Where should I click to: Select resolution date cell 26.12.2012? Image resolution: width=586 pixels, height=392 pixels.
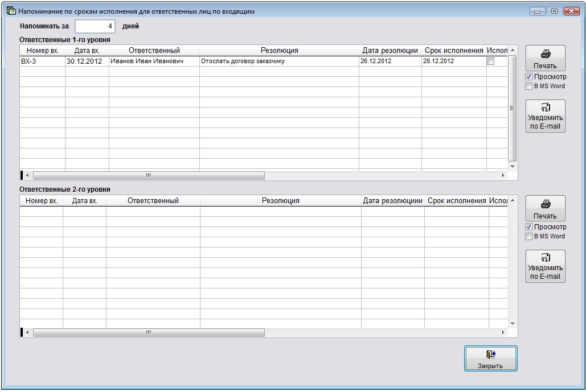[390, 61]
